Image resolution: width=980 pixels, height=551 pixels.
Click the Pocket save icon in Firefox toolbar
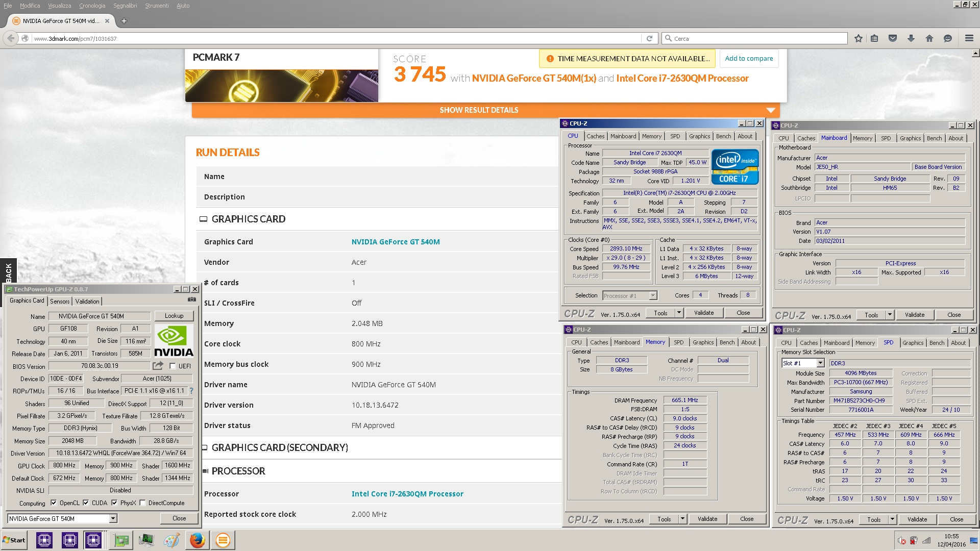coord(893,38)
